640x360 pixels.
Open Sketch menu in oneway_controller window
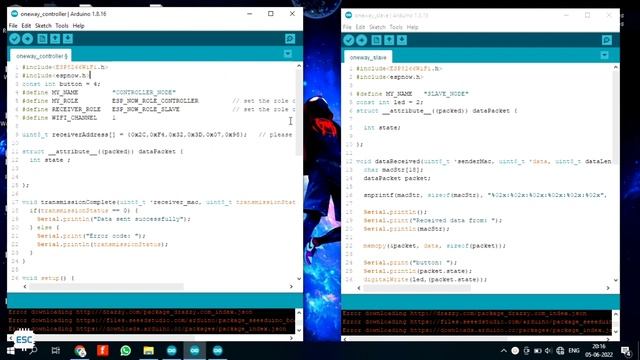(x=43, y=26)
